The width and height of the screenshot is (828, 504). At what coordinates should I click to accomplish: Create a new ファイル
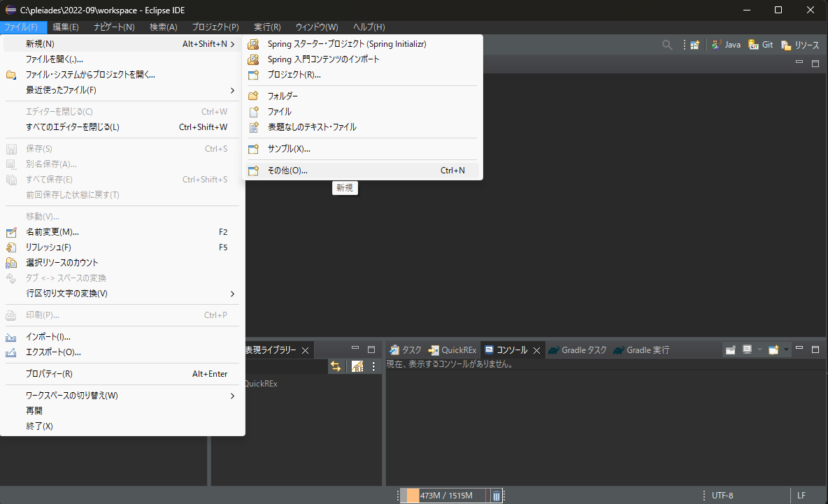tap(363, 111)
